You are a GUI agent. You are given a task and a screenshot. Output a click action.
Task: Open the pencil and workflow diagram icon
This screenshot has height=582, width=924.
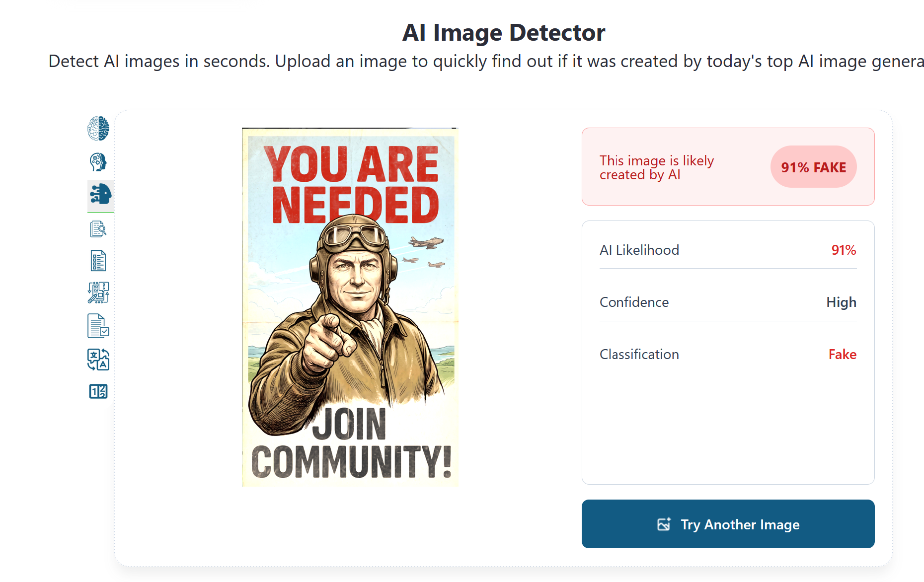[x=98, y=293]
